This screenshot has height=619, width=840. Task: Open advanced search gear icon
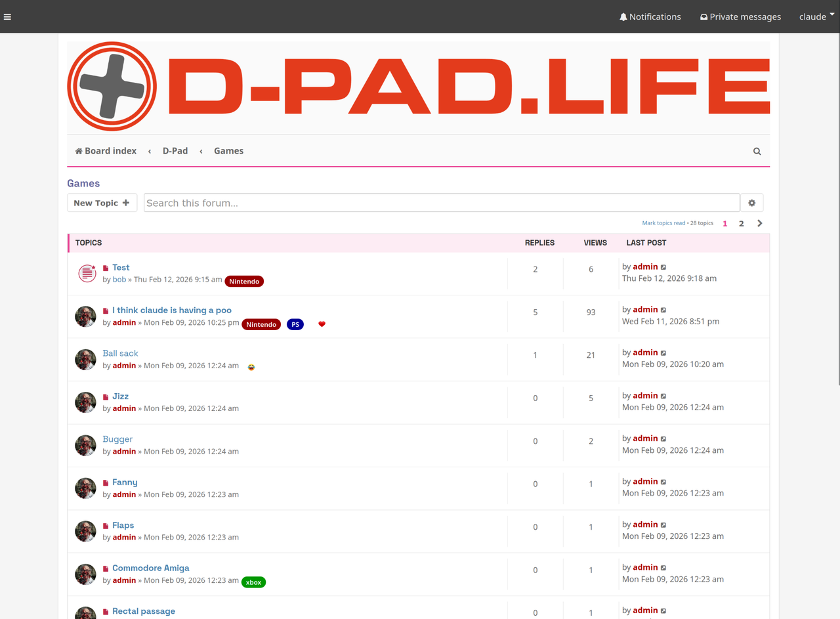click(x=752, y=203)
